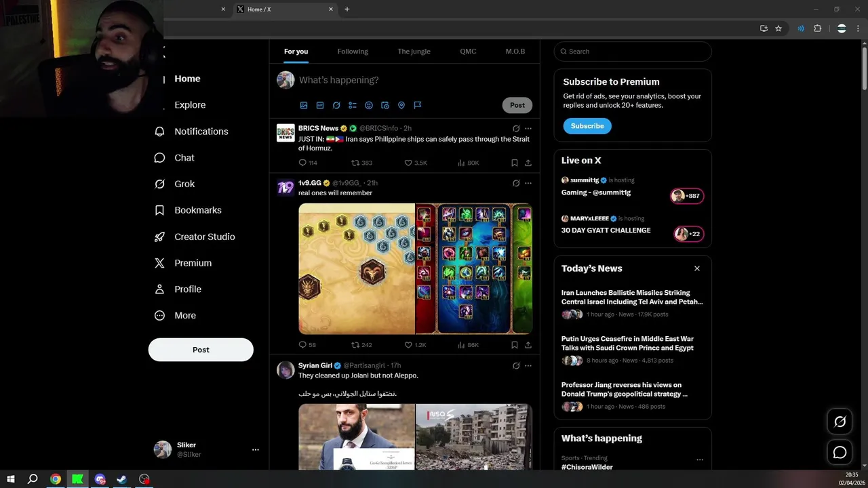Image resolution: width=868 pixels, height=488 pixels.
Task: Click the large white Post button
Action: (x=201, y=350)
